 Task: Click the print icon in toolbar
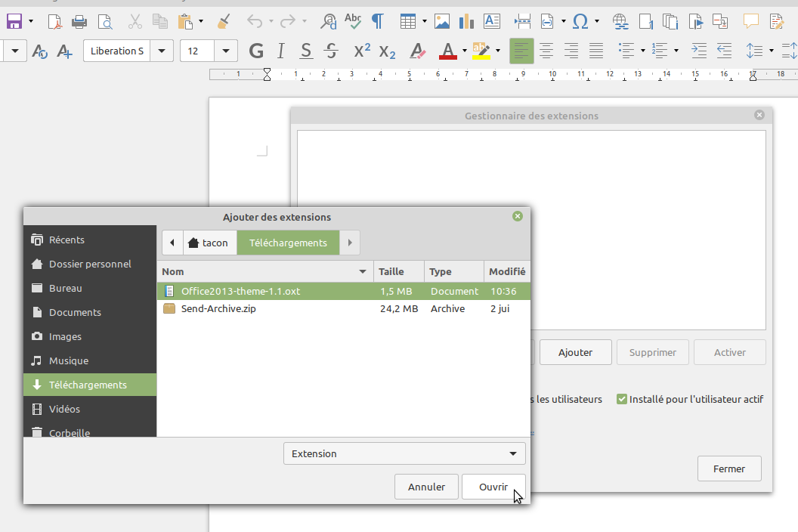click(x=79, y=21)
